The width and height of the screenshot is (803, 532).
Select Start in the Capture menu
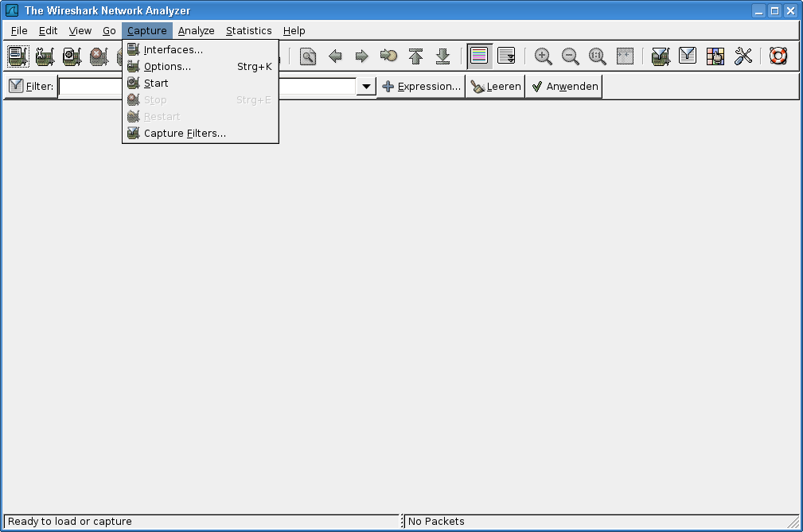[x=201, y=83]
